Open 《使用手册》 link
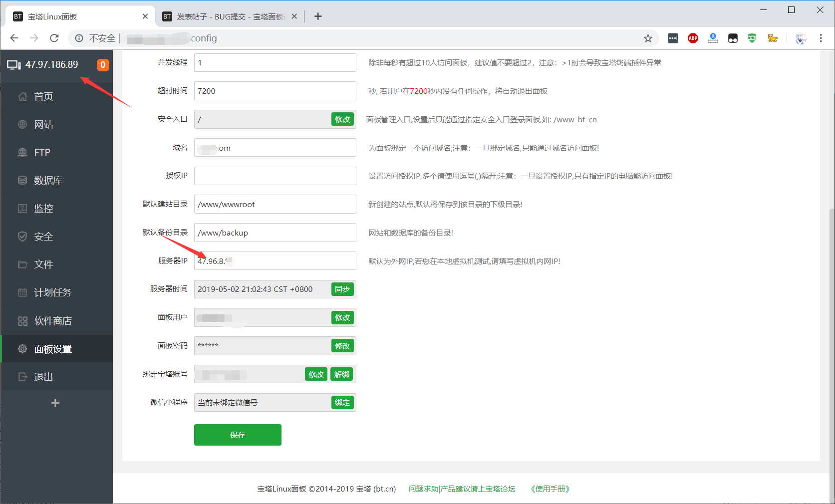 550,489
